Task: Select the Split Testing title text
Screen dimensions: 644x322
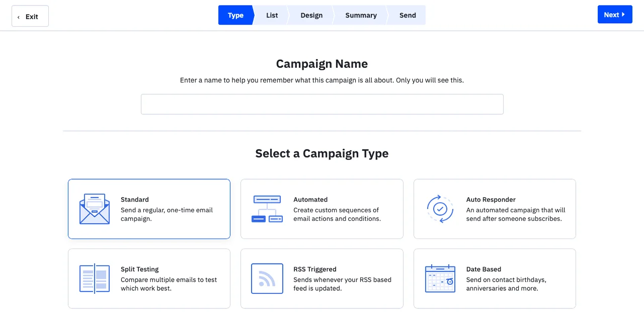Action: tap(140, 269)
